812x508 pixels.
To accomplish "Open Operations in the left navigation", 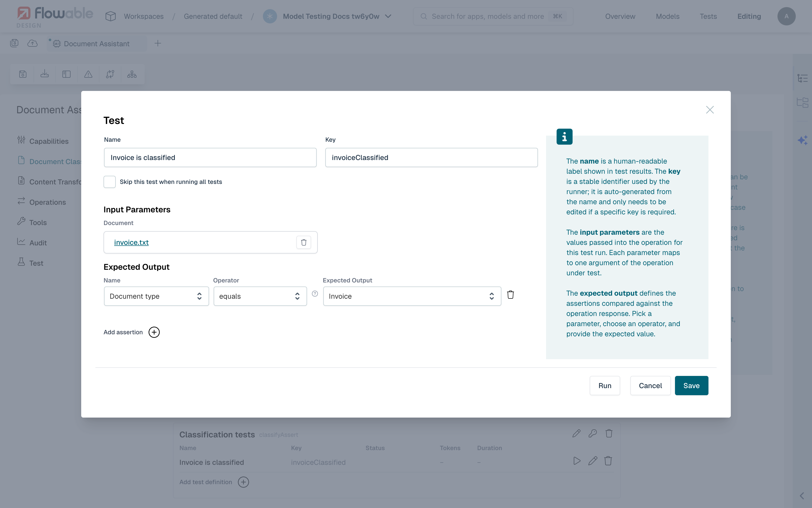I will pos(42,202).
